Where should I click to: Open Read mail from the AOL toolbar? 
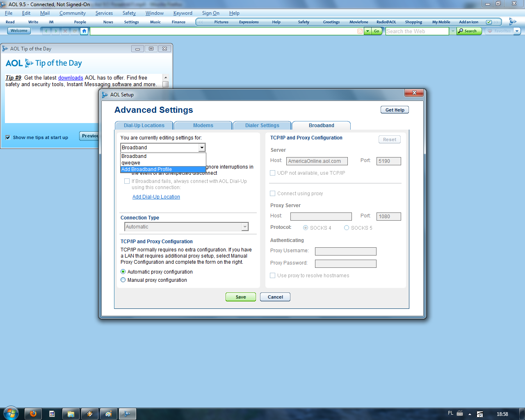(10, 22)
